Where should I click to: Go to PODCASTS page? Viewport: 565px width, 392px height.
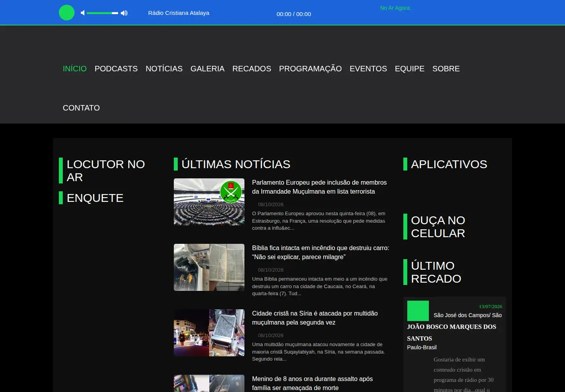[x=116, y=69]
